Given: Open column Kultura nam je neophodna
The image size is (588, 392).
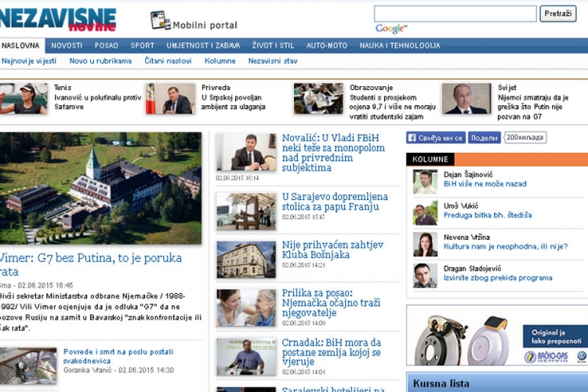Looking at the screenshot, I should click(x=506, y=246).
